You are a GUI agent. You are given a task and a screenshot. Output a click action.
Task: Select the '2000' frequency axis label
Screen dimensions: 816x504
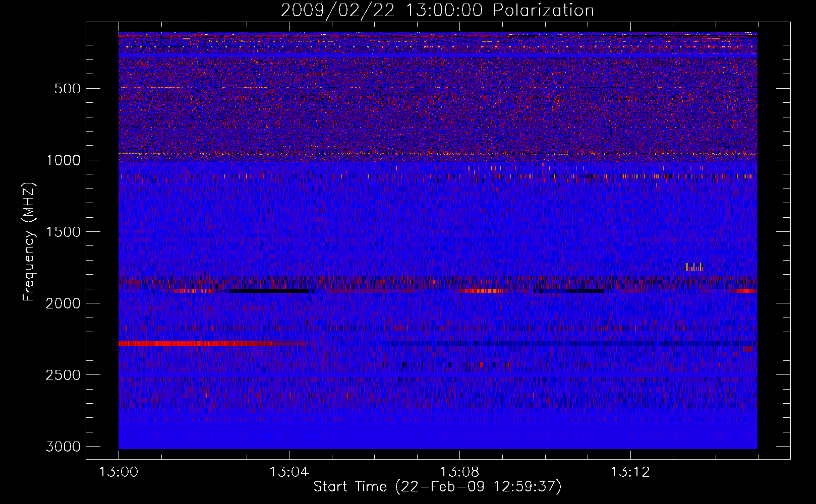63,303
